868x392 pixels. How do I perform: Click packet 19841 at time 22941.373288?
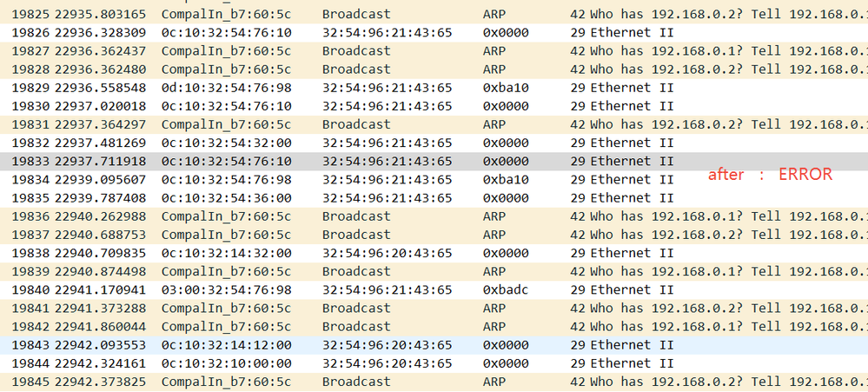coord(348,308)
